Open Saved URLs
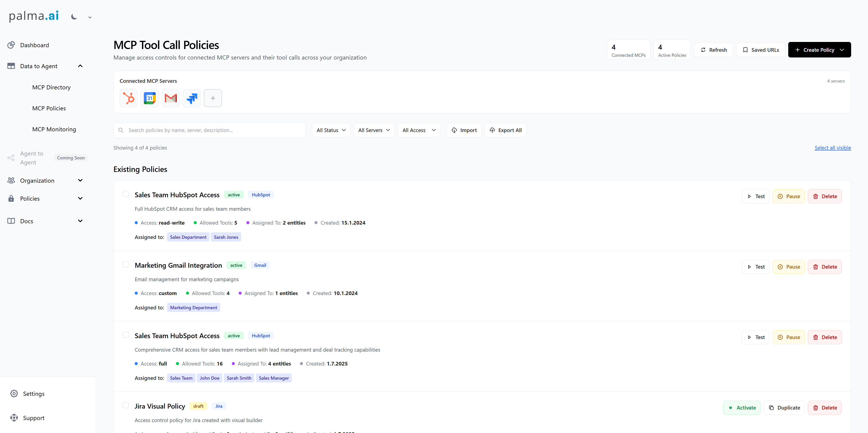Screen dimensions: 868x433 [x=761, y=50]
